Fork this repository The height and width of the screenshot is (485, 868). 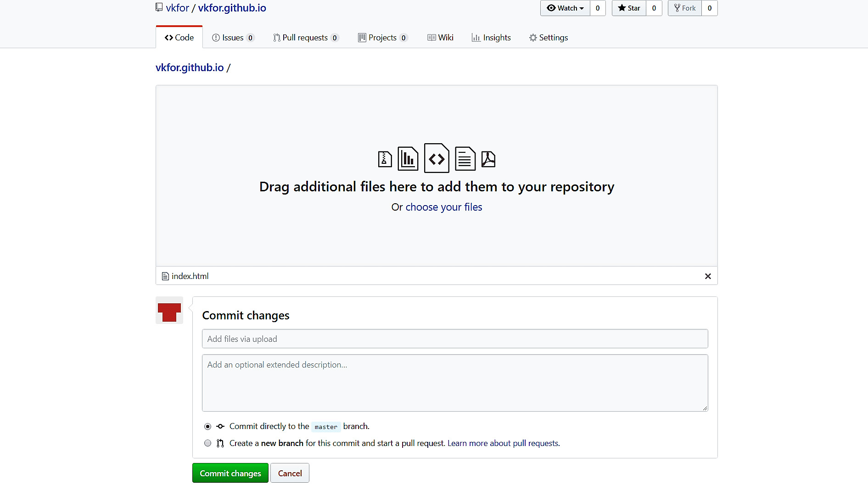684,8
